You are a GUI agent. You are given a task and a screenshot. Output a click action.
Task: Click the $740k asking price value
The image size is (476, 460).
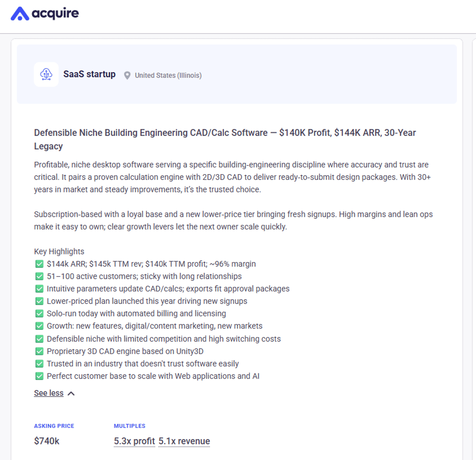click(x=46, y=441)
